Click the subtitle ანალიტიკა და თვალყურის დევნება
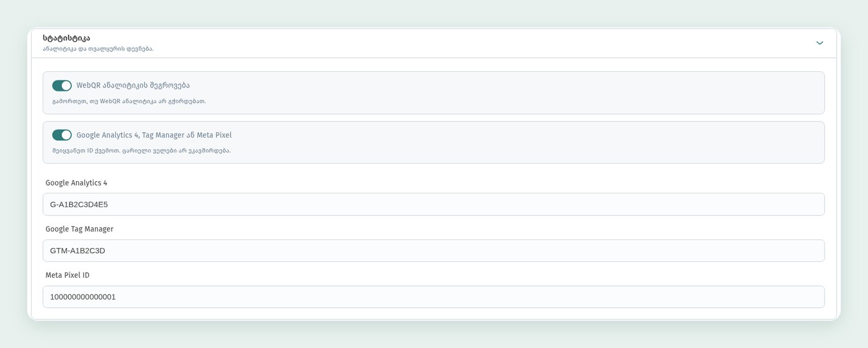The image size is (868, 348). 98,49
